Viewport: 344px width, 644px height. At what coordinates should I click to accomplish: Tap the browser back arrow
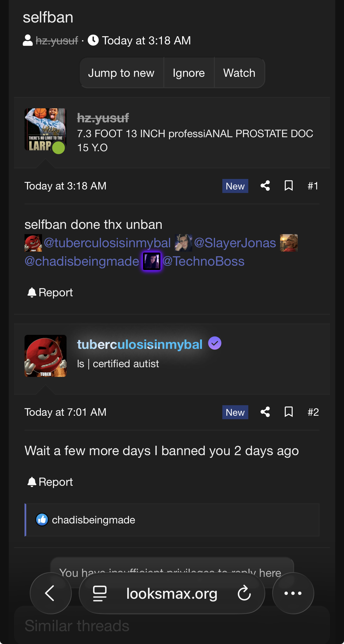click(50, 593)
